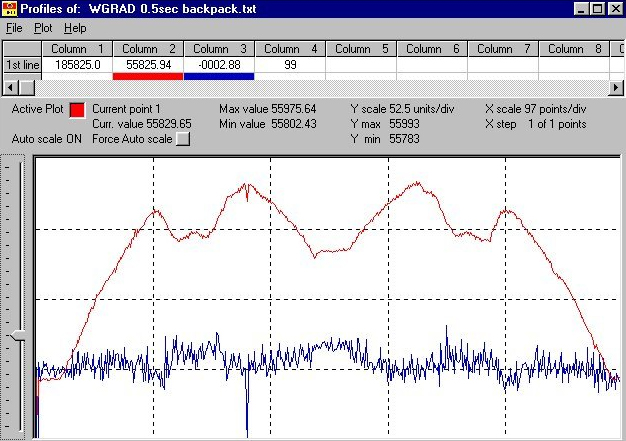The width and height of the screenshot is (626, 441).
Task: Click the application icon in the title bar
Action: point(10,8)
